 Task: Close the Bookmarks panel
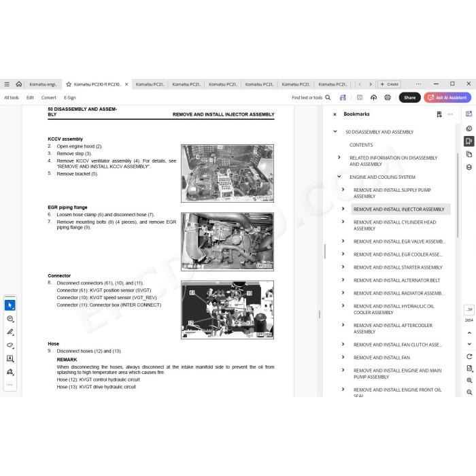tap(335, 114)
